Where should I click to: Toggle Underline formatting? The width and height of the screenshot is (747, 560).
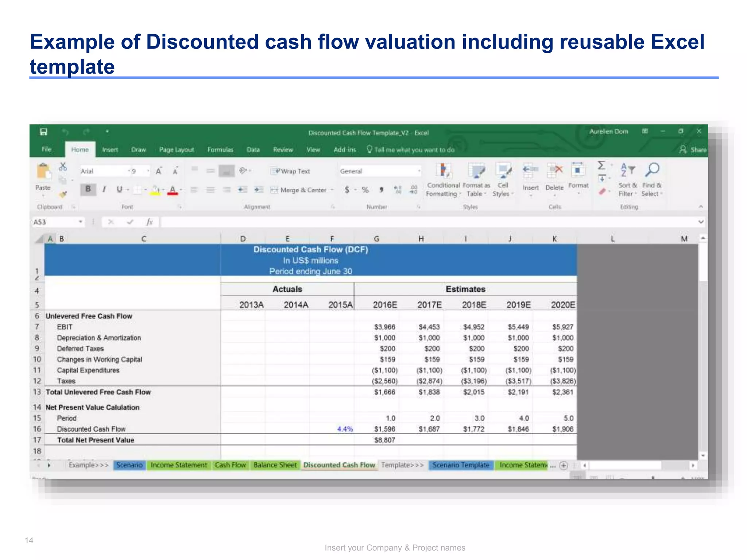tap(119, 189)
